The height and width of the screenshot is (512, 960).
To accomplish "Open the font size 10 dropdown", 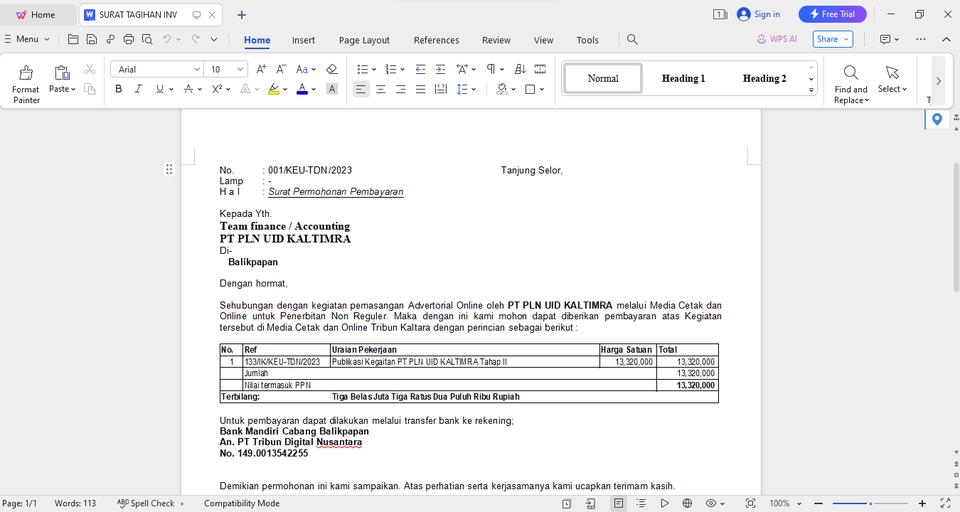I will pos(240,69).
